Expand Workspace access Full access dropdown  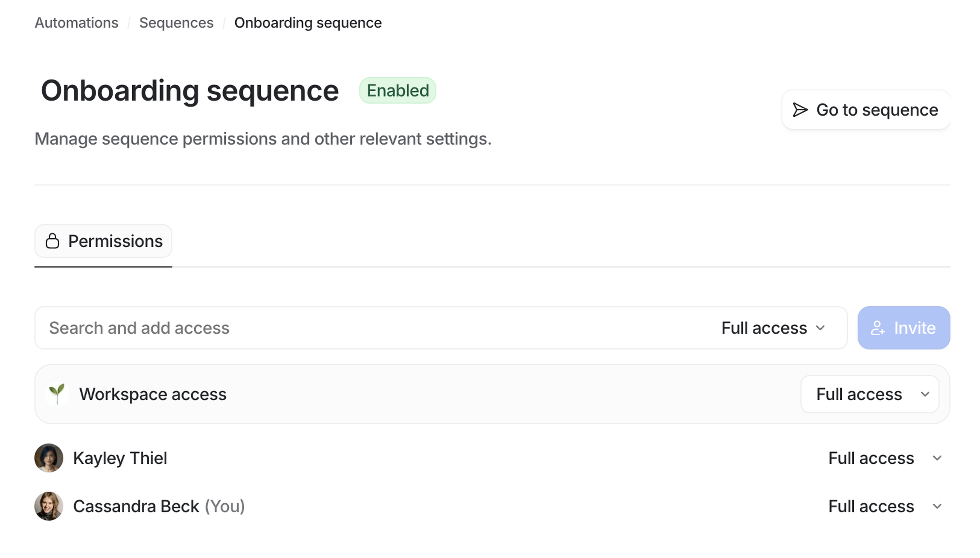pyautogui.click(x=869, y=394)
